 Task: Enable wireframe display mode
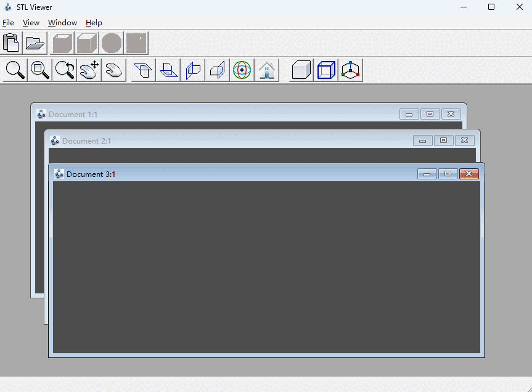325,70
